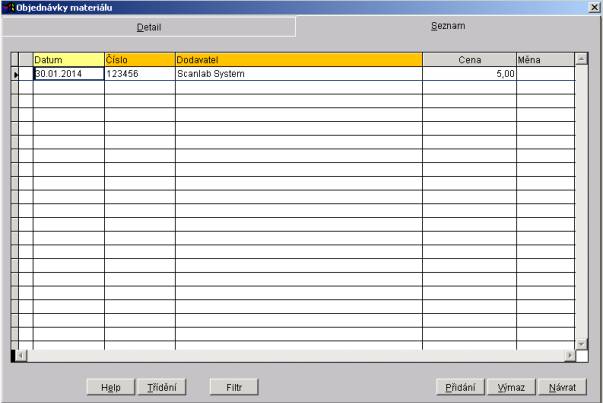This screenshot has width=603, height=403.
Task: Add a new order with Přidání
Action: tap(461, 386)
